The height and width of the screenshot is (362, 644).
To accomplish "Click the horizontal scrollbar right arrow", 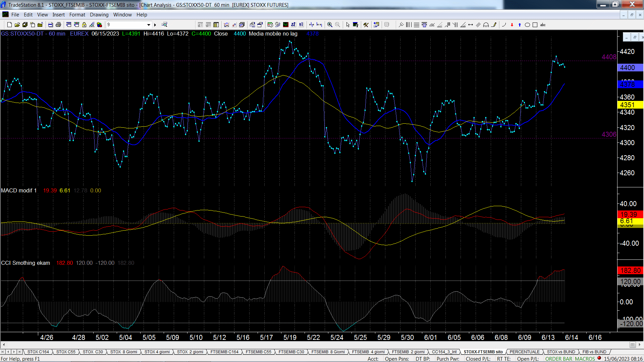I will (640, 345).
